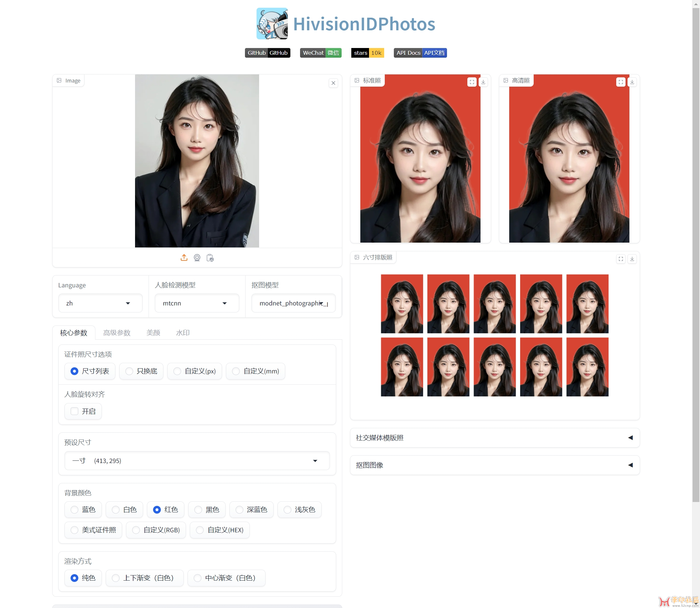Select the 蓝色 background color option
Screen dimensions: 700x608
[x=74, y=510]
